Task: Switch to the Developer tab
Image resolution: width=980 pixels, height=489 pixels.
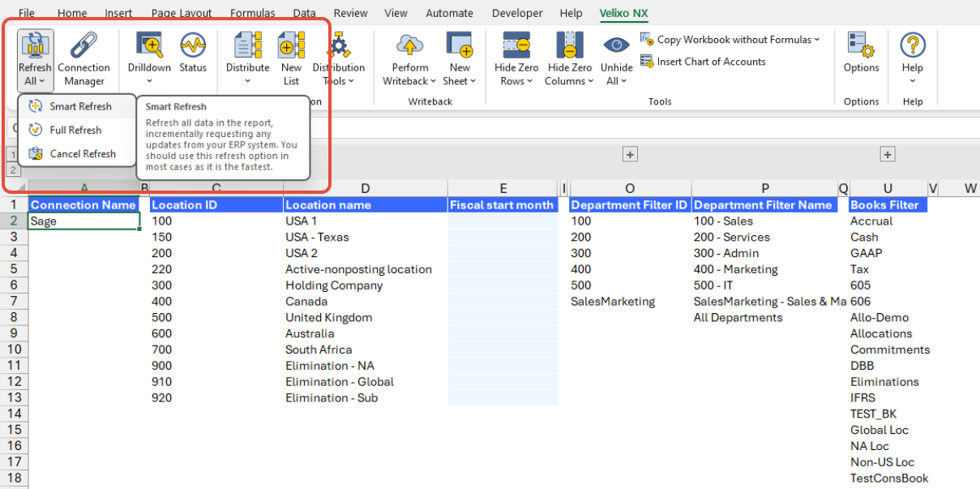Action: [517, 13]
